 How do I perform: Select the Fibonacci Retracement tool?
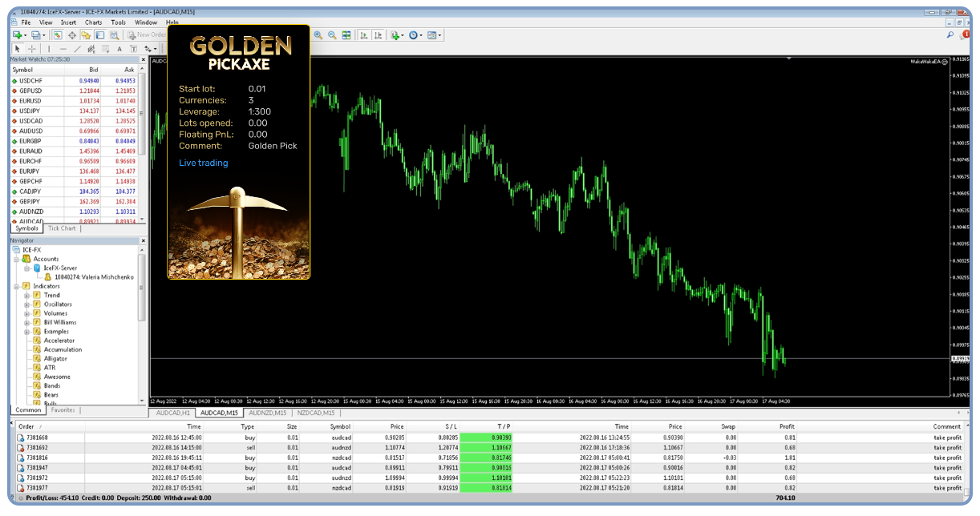pos(105,49)
